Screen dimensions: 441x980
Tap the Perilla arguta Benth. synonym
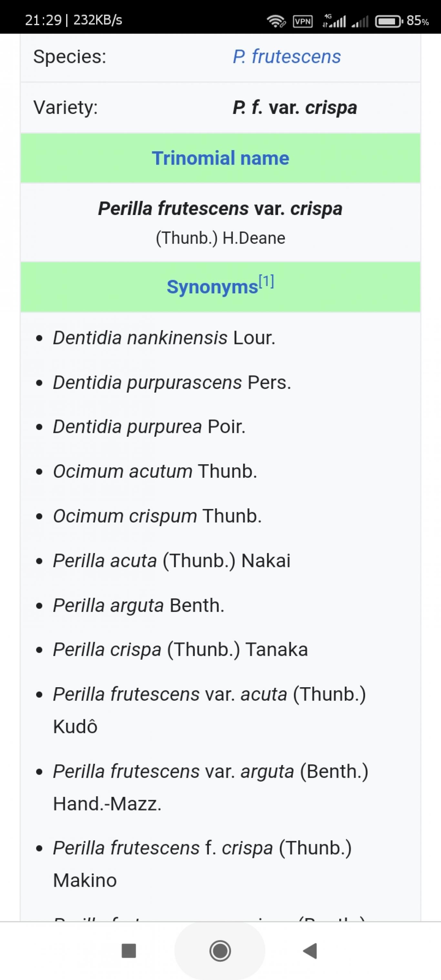coord(138,605)
